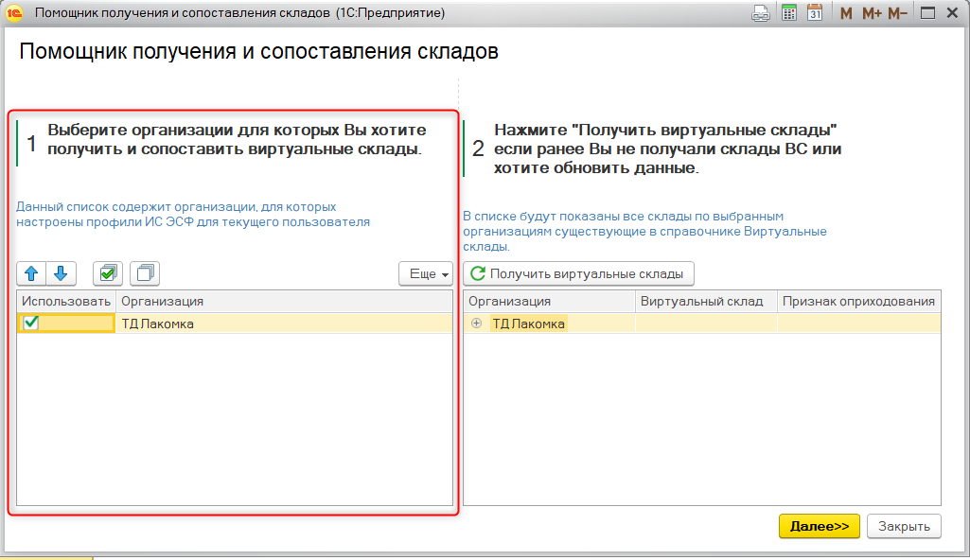
Task: Select the Move Down arrow icon
Action: coord(59,273)
